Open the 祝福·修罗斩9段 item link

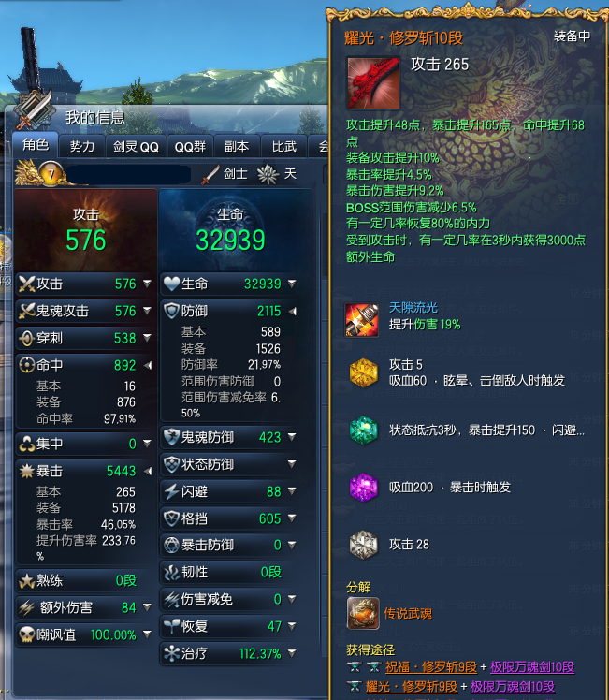pyautogui.click(x=431, y=667)
